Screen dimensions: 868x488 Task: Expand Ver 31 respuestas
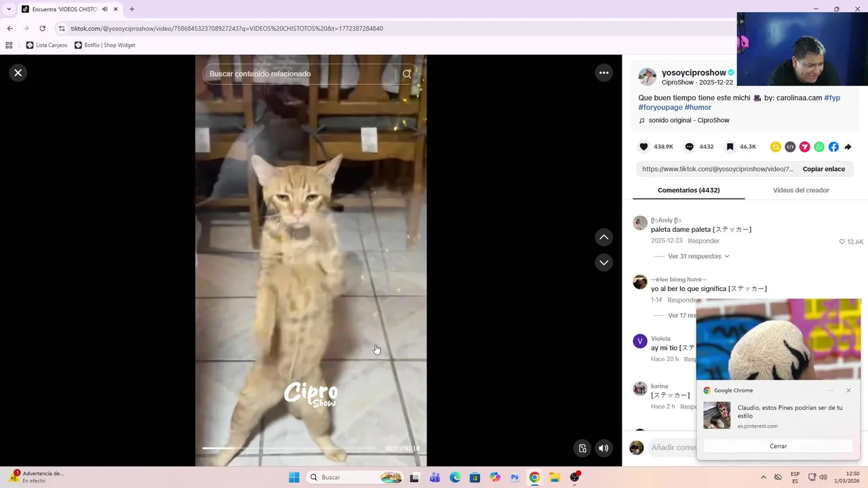point(698,256)
